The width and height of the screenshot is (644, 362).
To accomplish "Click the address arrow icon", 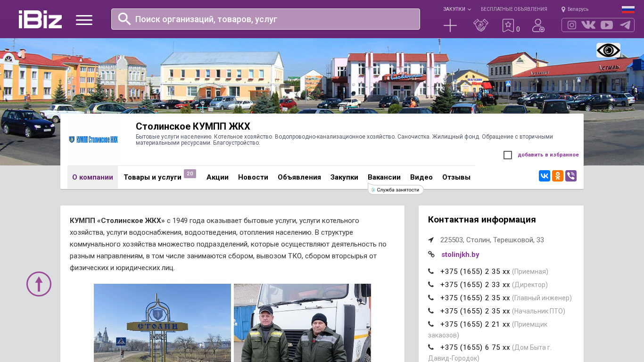I will tap(431, 240).
